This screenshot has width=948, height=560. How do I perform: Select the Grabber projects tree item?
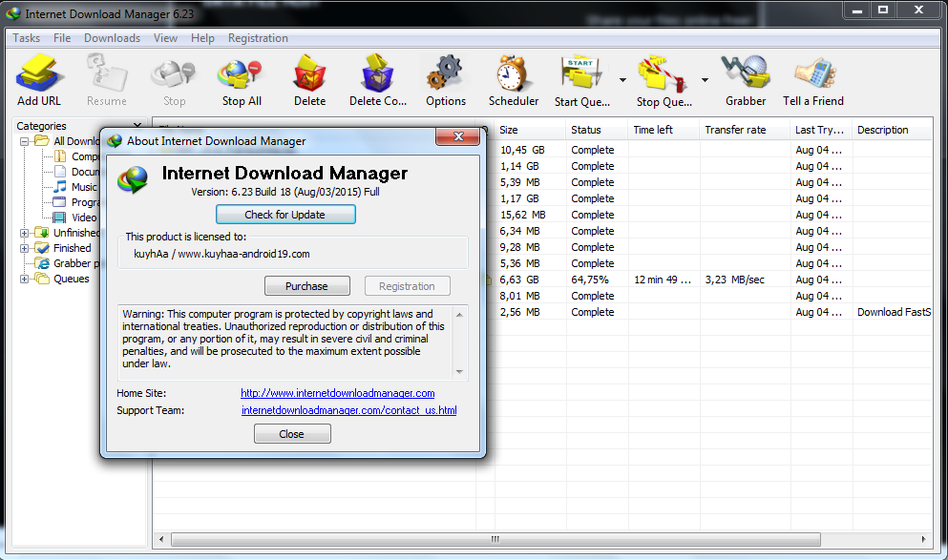click(76, 263)
